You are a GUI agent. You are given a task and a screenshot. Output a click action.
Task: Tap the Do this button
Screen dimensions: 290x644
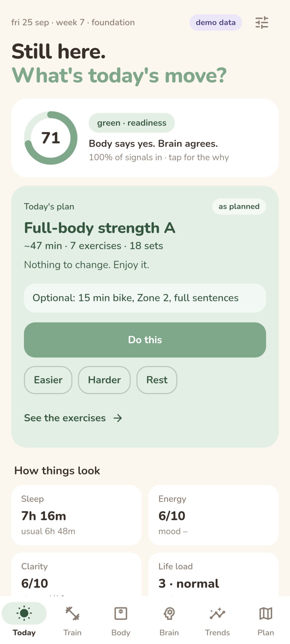pyautogui.click(x=145, y=340)
